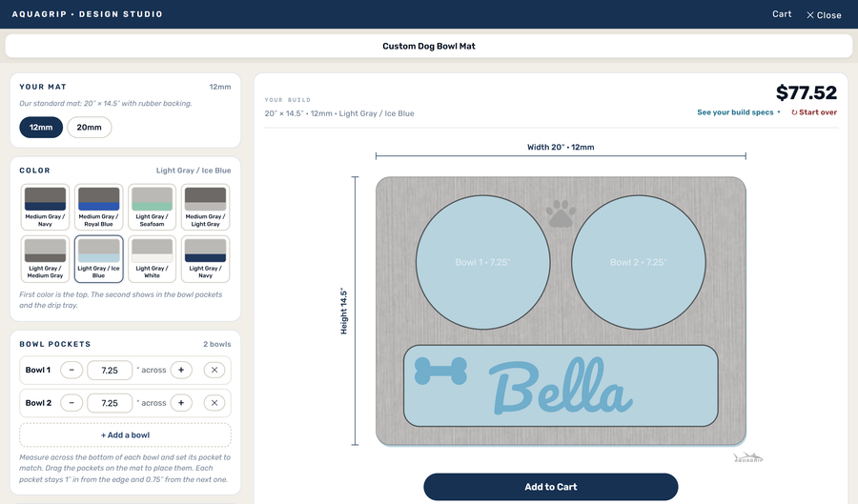858x504 pixels.
Task: Click the AQUAGRIP · DESIGN STUDIO logo text
Action: [x=88, y=14]
